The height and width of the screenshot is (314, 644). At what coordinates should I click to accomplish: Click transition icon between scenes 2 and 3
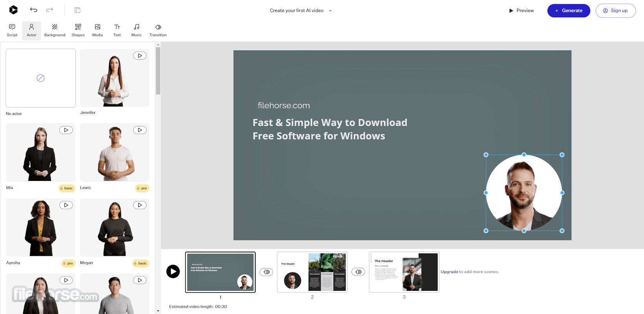coord(358,272)
